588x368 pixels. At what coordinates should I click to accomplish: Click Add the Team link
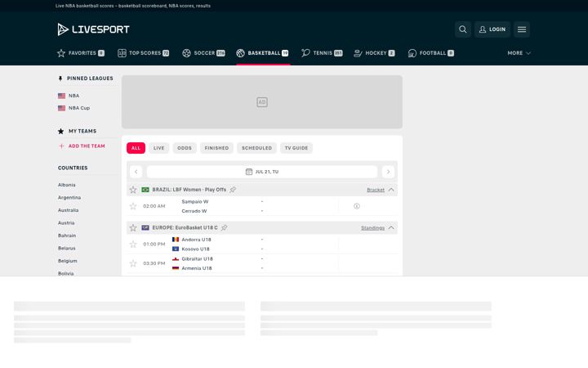(x=82, y=146)
